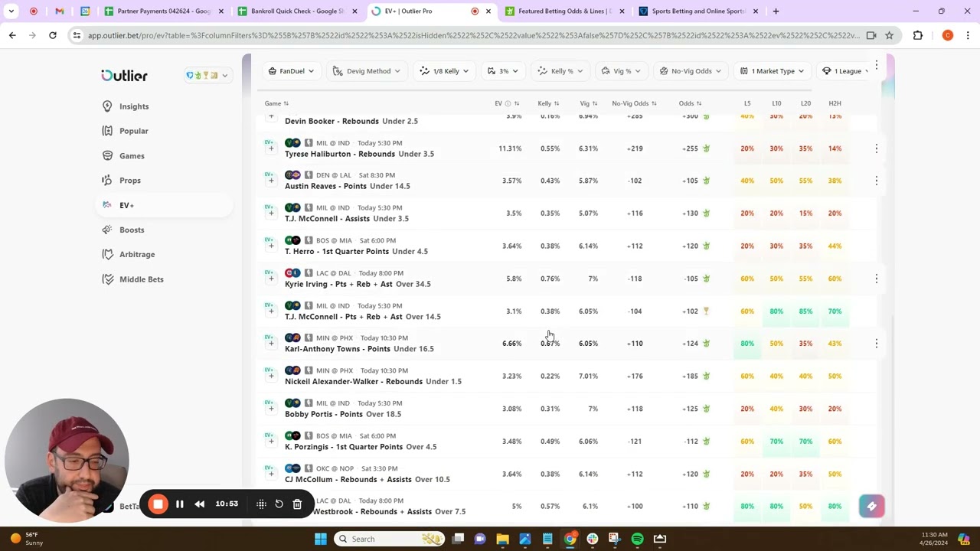Open the Vig % filter dropdown
Viewport: 980px width, 551px height.
621,71
